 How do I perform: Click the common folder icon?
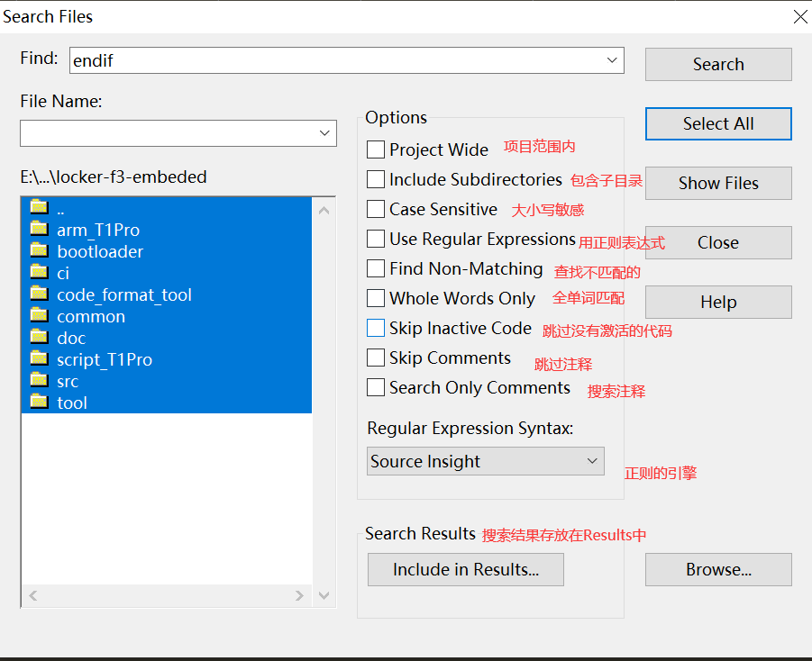click(39, 315)
